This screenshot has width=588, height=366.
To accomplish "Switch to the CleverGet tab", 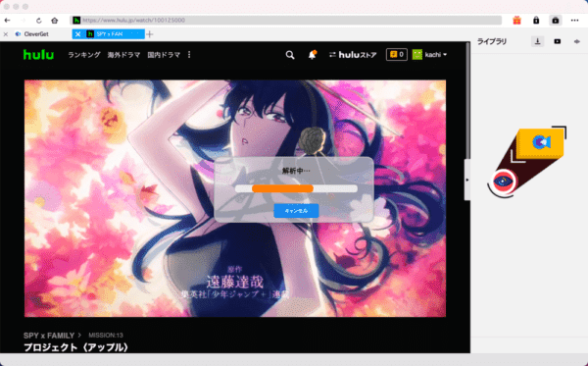I will click(x=36, y=34).
